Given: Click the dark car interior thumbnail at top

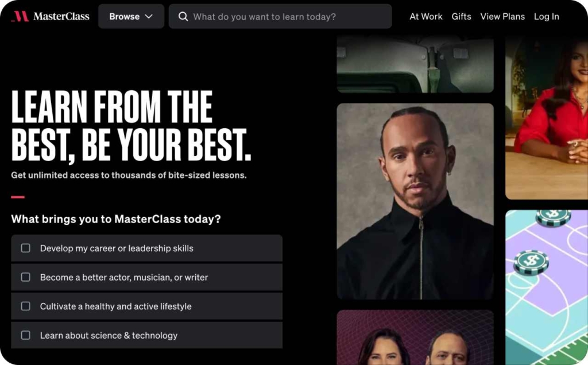Looking at the screenshot, I should tap(415, 64).
